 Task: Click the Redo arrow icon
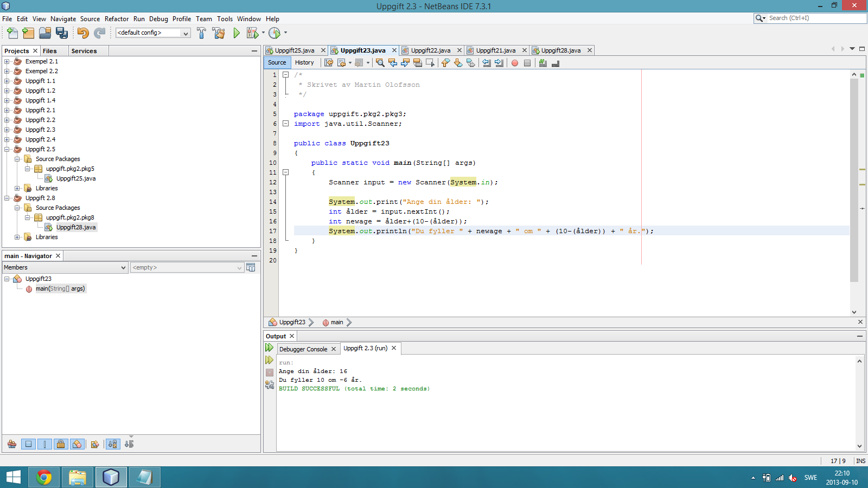(99, 33)
